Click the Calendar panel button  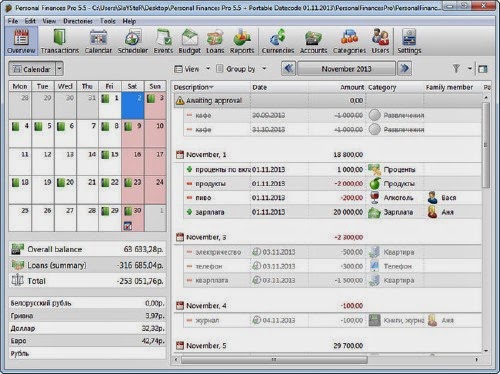32,69
